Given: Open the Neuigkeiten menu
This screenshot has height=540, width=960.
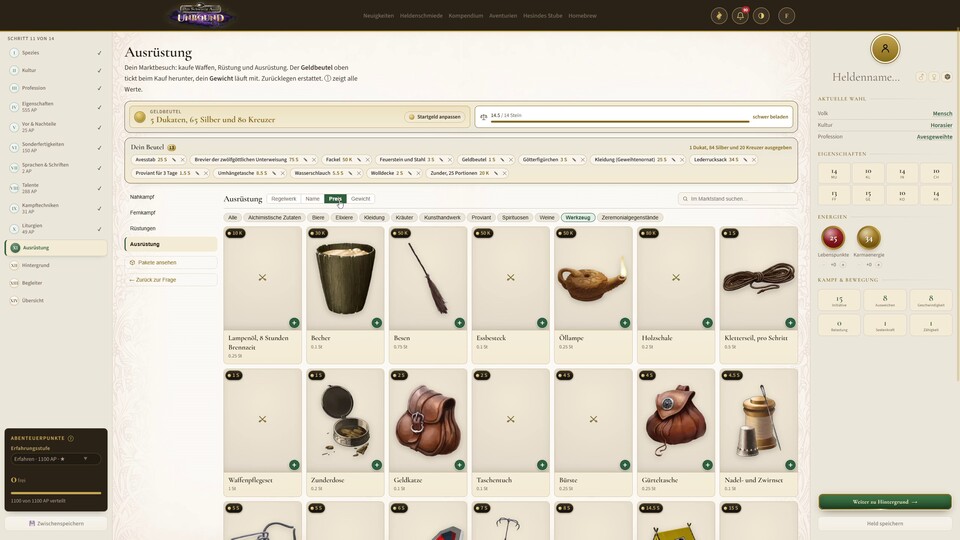Looking at the screenshot, I should (378, 16).
